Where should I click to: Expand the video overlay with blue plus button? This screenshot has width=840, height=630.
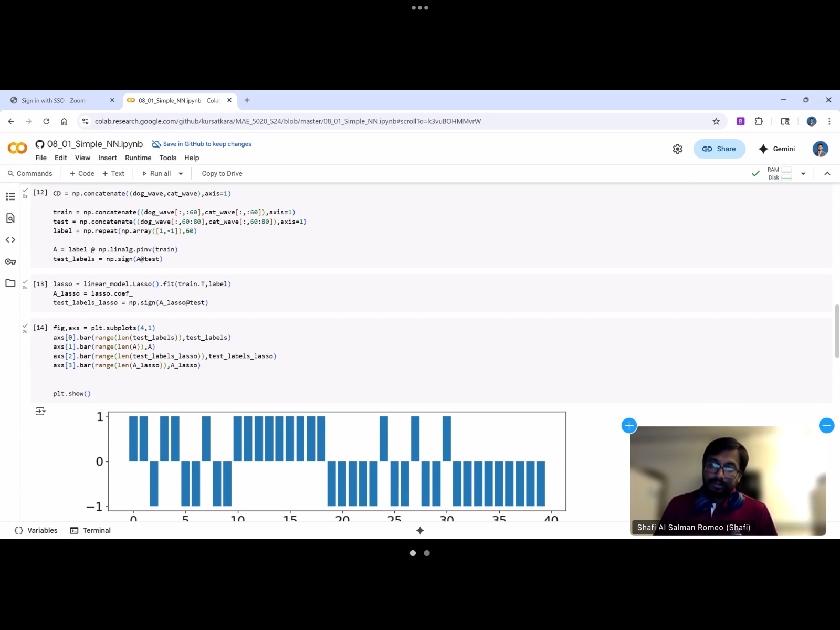[x=629, y=425]
